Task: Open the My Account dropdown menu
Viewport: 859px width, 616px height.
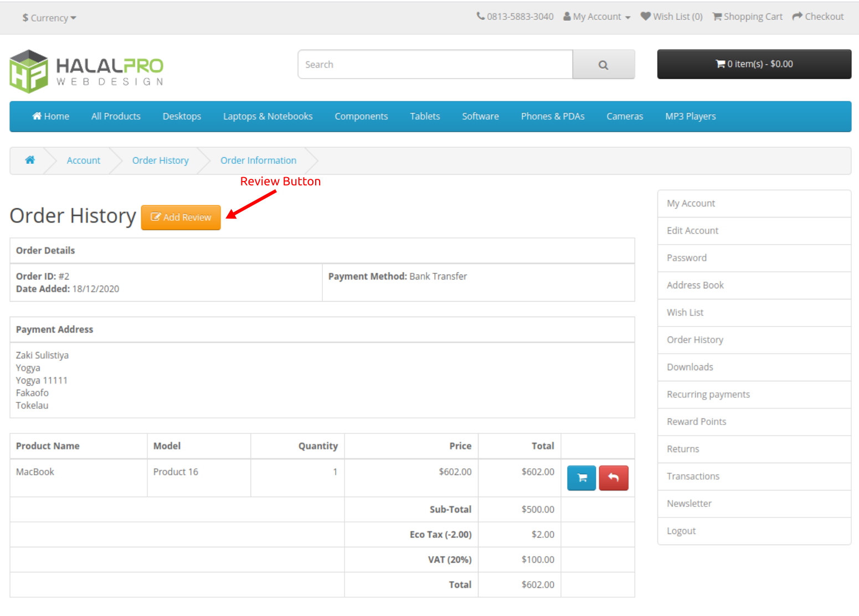Action: [x=597, y=17]
